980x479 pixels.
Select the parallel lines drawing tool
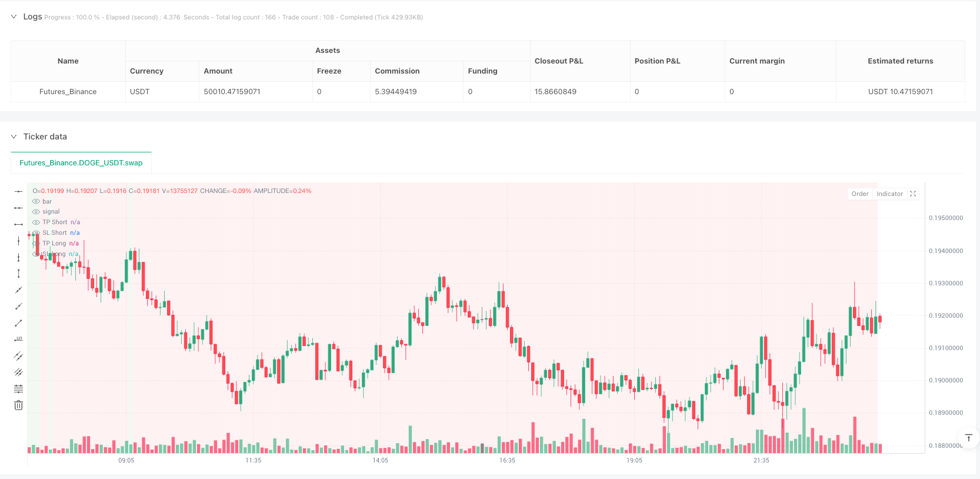(19, 356)
